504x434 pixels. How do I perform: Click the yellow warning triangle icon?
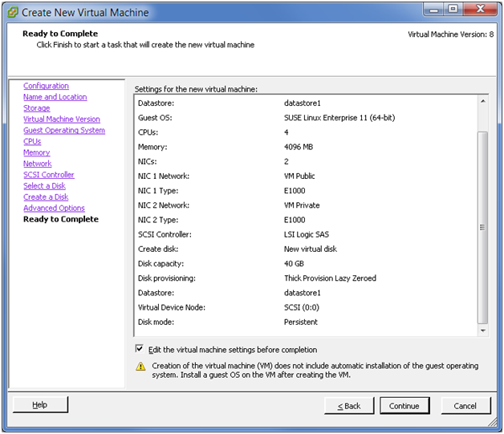pyautogui.click(x=140, y=367)
